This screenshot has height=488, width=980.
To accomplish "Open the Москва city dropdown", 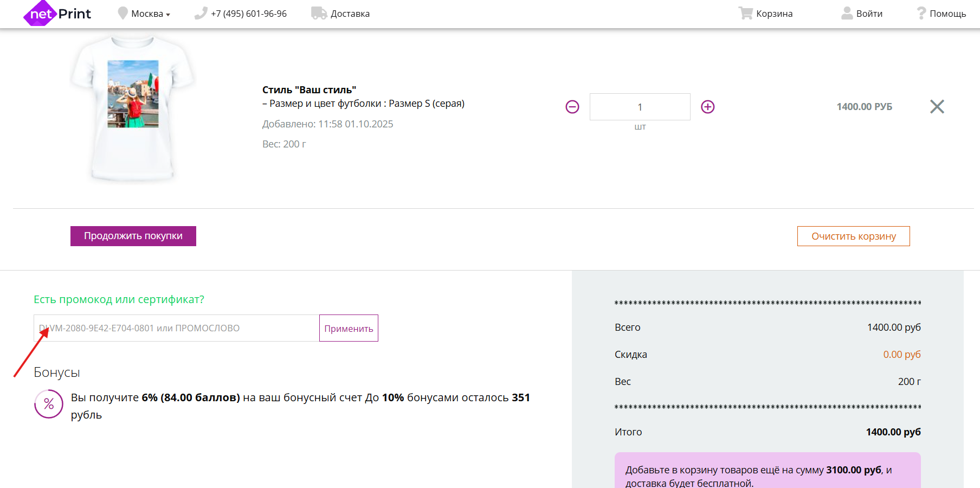I will (150, 14).
